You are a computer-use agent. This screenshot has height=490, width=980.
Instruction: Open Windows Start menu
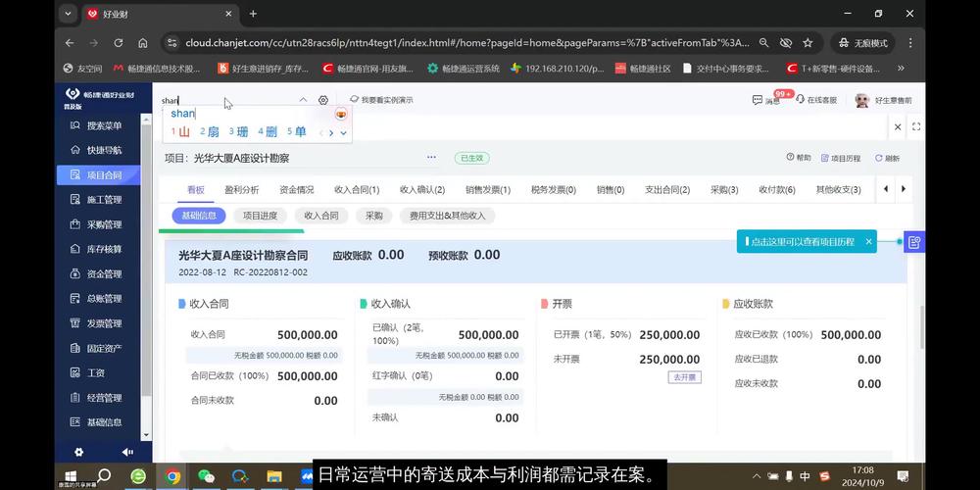(70, 476)
